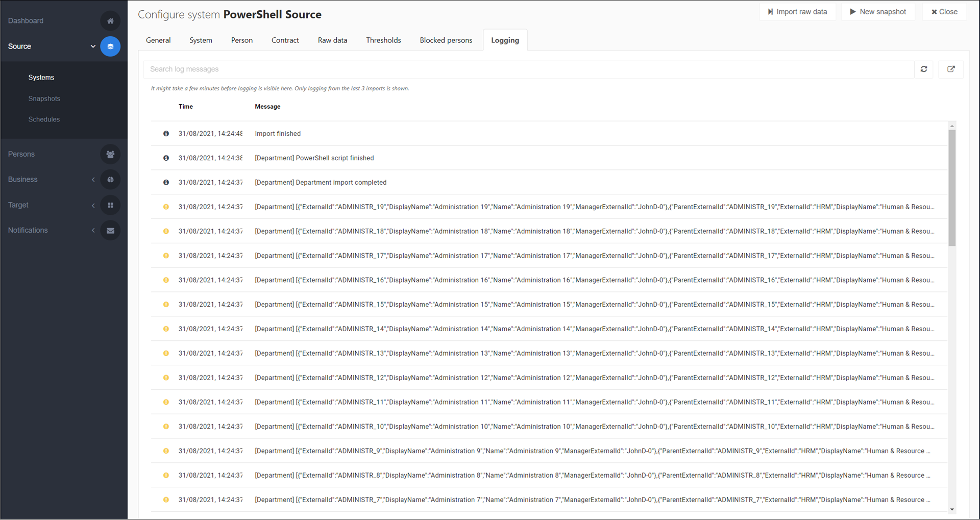Open the Person tab
This screenshot has width=980, height=520.
[x=242, y=40]
